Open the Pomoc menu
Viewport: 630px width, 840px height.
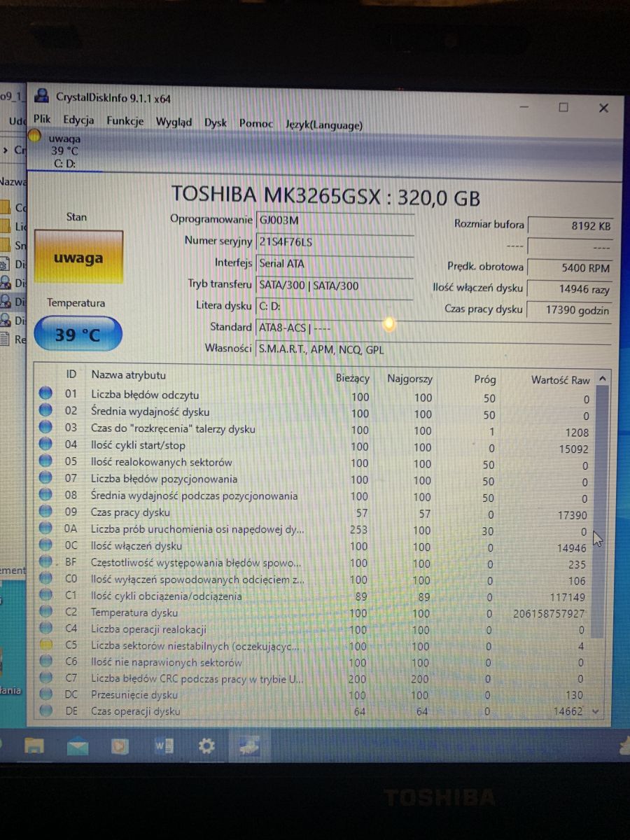coord(256,124)
